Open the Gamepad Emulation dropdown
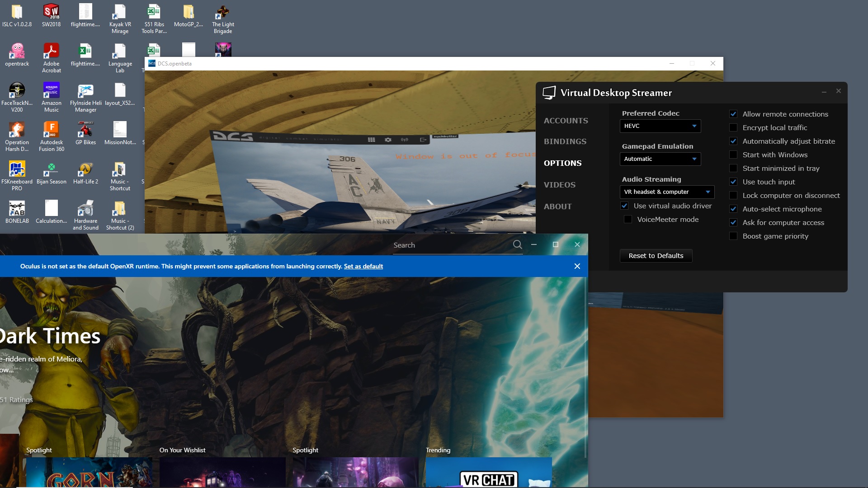868x488 pixels. click(660, 159)
